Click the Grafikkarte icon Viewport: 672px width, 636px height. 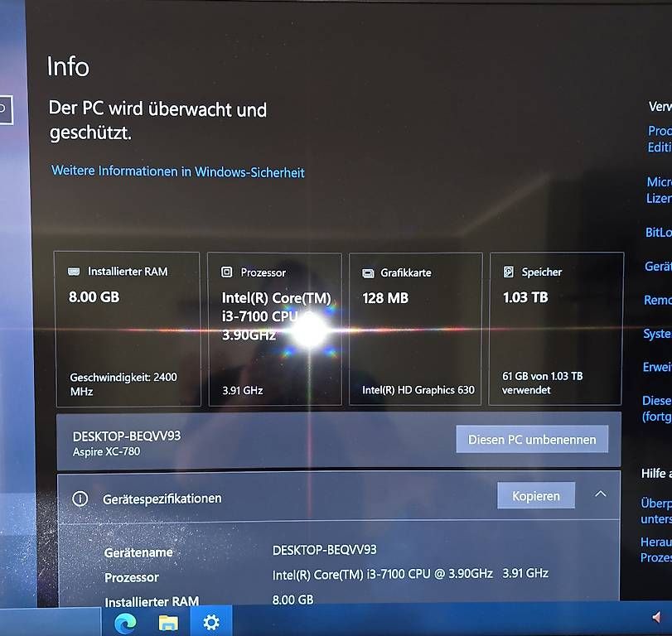pos(368,273)
